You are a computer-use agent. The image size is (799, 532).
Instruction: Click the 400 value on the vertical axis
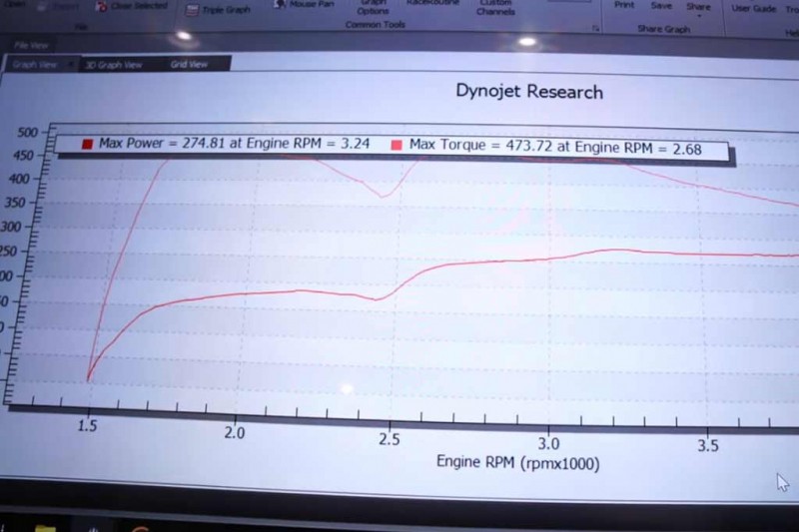(x=19, y=179)
